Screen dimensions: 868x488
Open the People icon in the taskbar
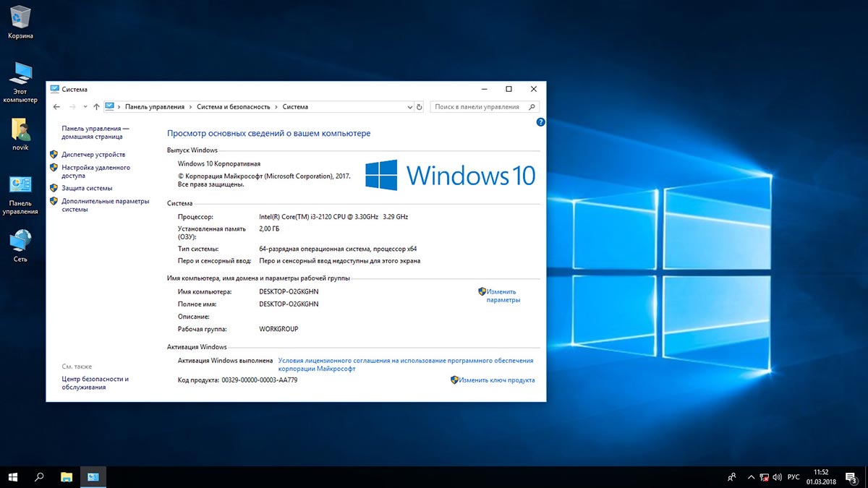(x=732, y=477)
